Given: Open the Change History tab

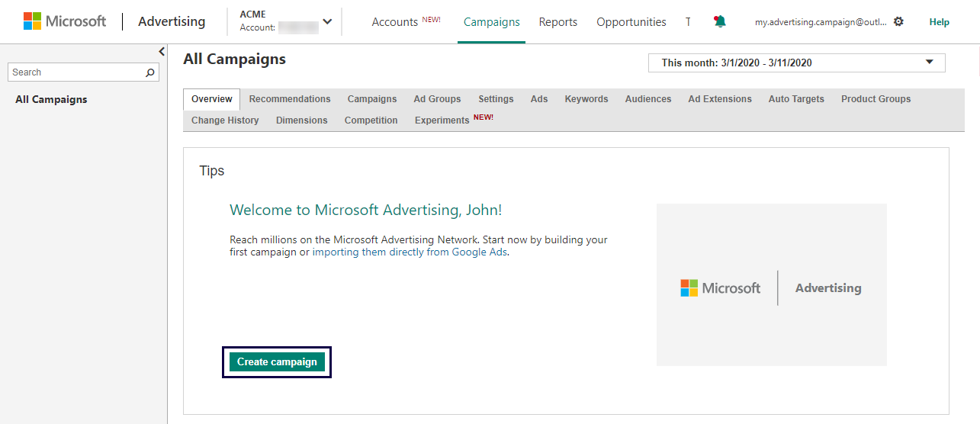Looking at the screenshot, I should [225, 120].
